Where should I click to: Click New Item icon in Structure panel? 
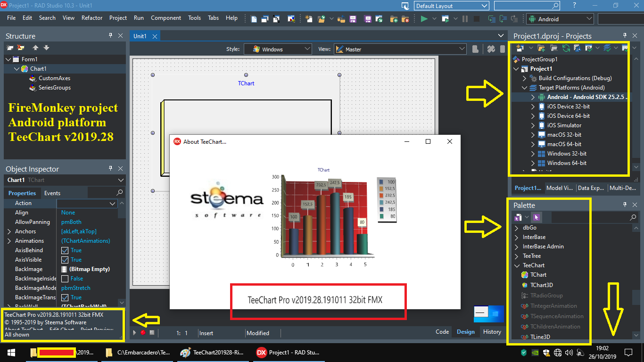click(x=10, y=48)
